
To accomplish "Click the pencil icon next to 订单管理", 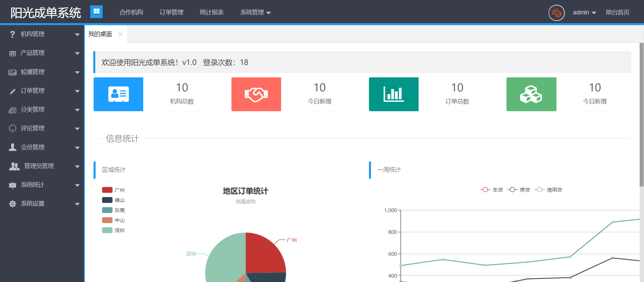I will pos(13,91).
